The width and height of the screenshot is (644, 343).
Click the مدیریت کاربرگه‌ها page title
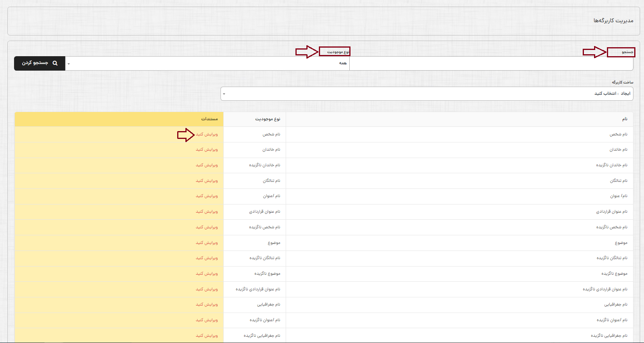click(x=613, y=21)
